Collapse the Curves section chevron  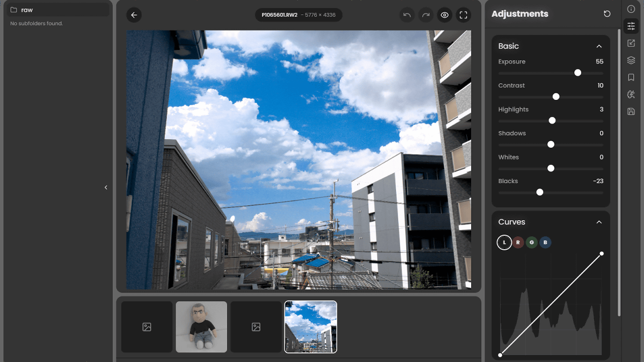point(599,222)
